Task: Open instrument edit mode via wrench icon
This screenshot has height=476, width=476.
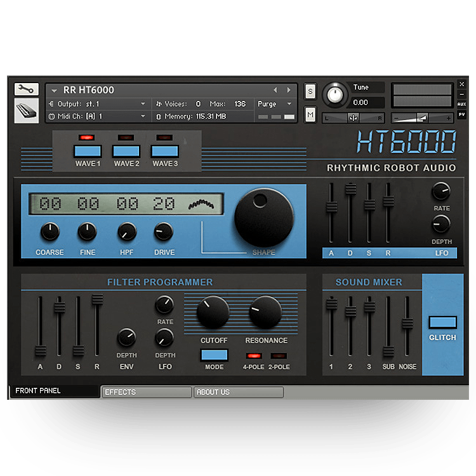Action: point(27,89)
